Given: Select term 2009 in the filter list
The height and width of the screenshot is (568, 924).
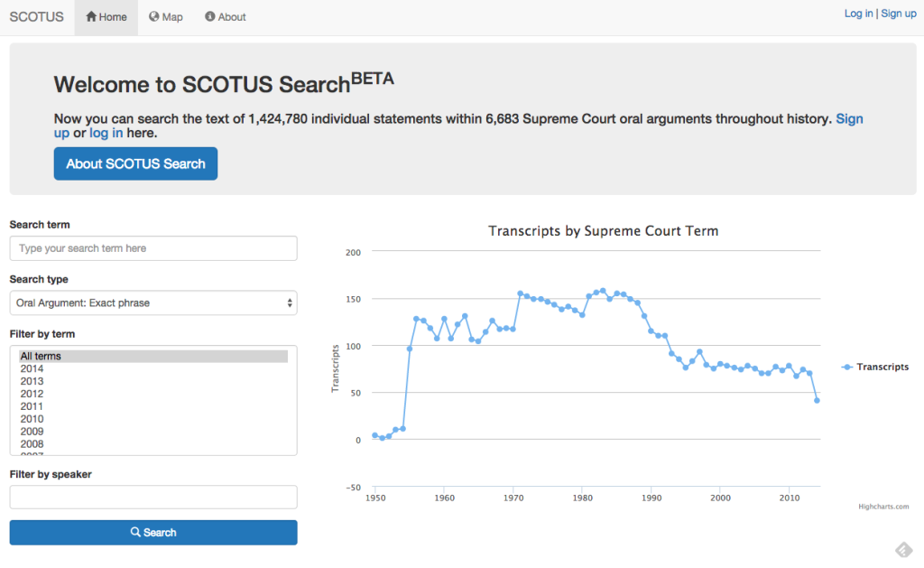Looking at the screenshot, I should click(153, 431).
